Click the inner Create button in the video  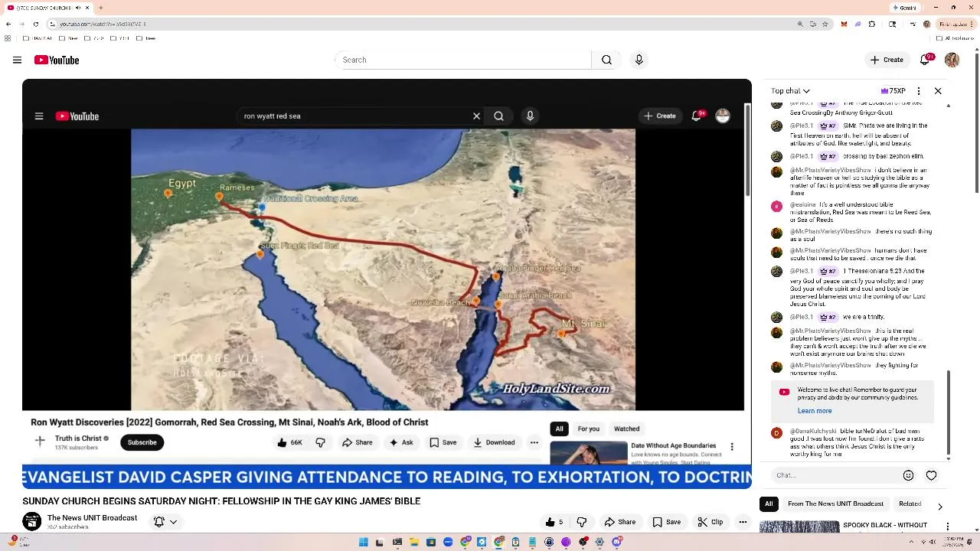(x=660, y=116)
